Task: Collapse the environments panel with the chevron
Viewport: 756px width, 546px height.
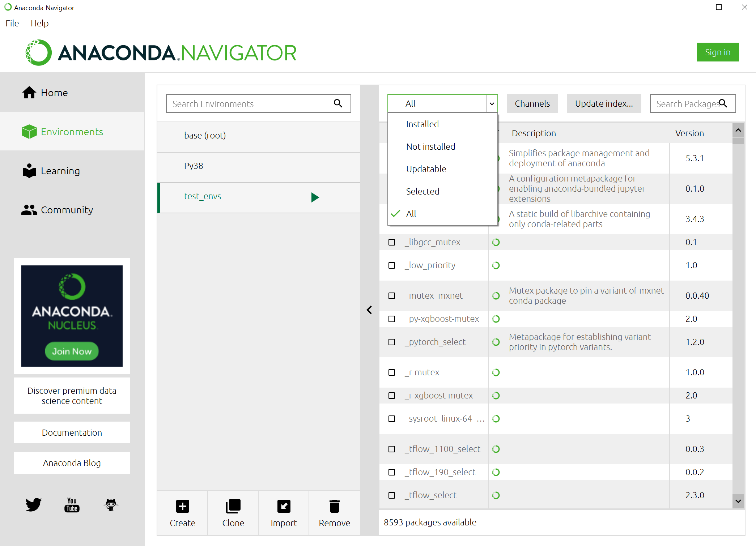Action: [369, 310]
